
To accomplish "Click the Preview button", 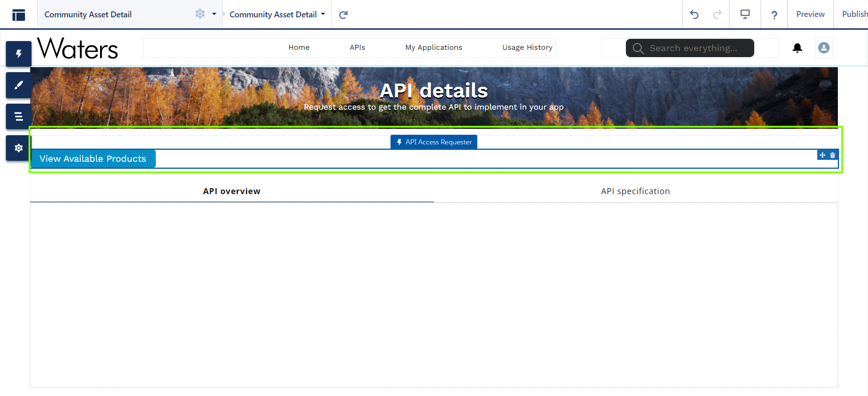I will [x=810, y=15].
